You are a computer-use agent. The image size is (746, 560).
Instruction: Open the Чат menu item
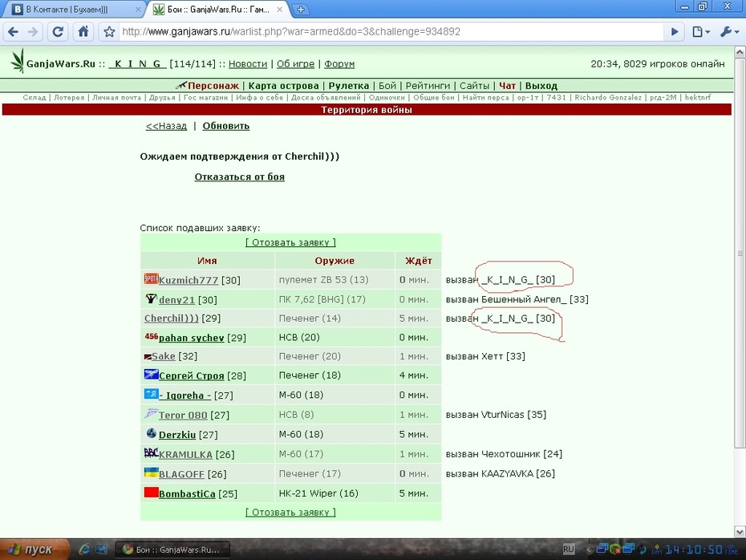tap(507, 86)
